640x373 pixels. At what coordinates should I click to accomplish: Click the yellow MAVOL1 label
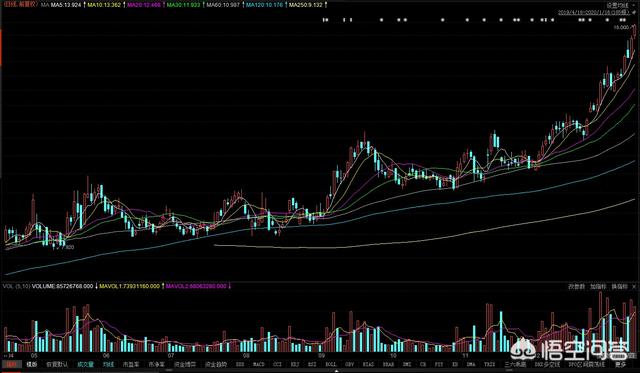pyautogui.click(x=130, y=286)
